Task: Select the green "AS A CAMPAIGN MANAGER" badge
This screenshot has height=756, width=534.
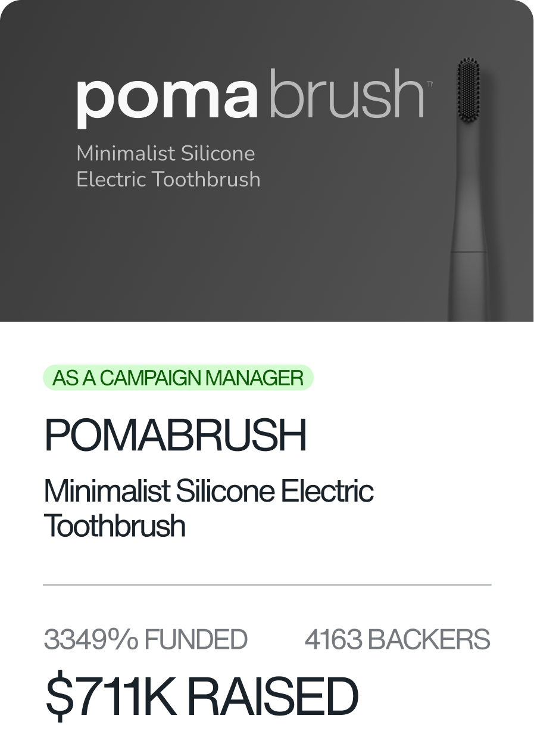Action: click(x=178, y=378)
